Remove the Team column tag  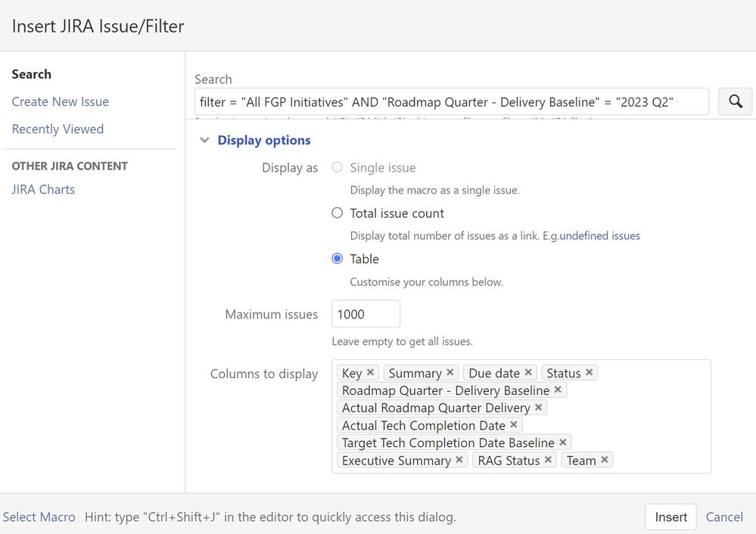(604, 461)
